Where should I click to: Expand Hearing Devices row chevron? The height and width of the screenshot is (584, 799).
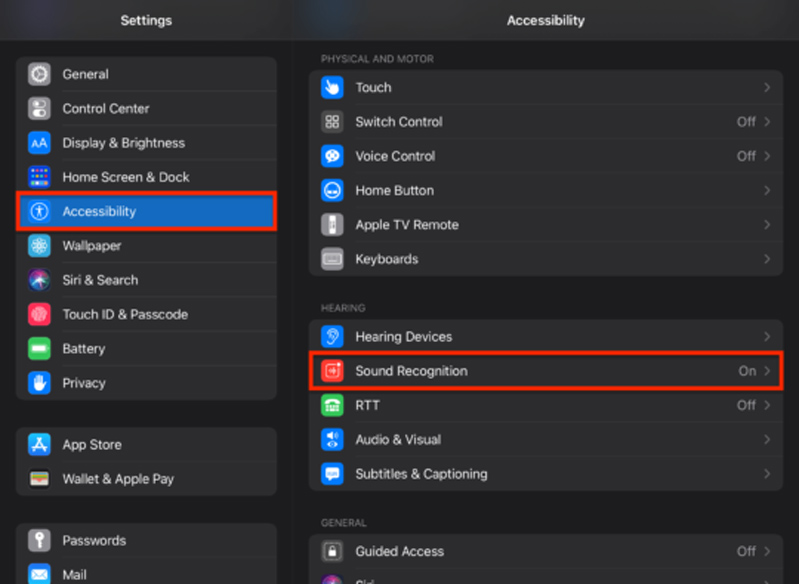pyautogui.click(x=767, y=336)
